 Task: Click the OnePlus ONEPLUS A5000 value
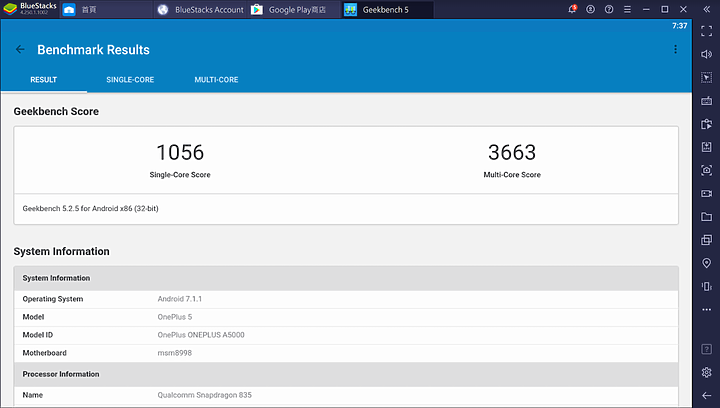click(x=201, y=335)
